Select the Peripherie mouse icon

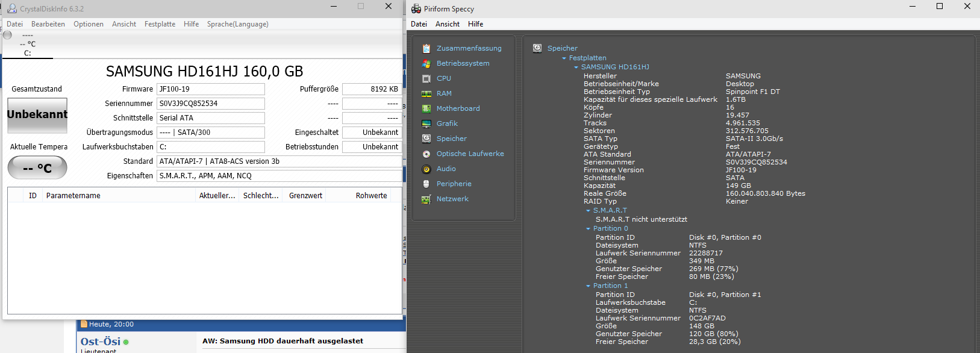pyautogui.click(x=426, y=184)
